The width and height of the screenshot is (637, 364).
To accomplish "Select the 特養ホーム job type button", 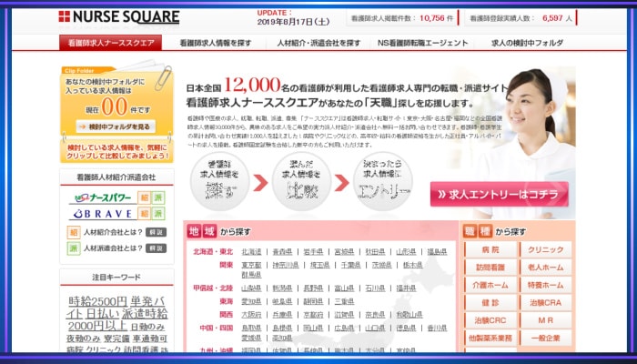I will pos(546,285).
